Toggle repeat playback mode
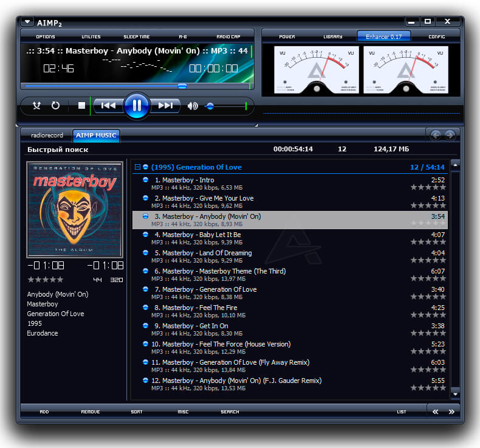The image size is (480, 448). tap(55, 106)
